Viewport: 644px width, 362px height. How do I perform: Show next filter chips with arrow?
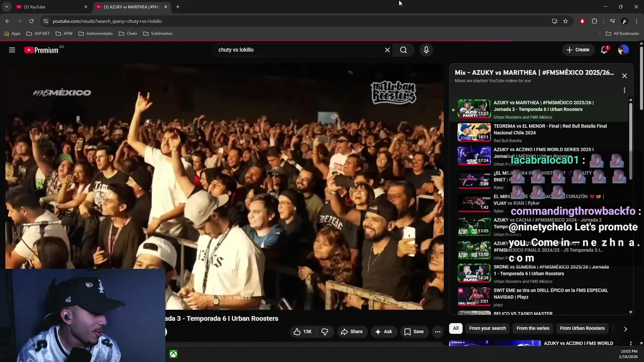[625, 329]
